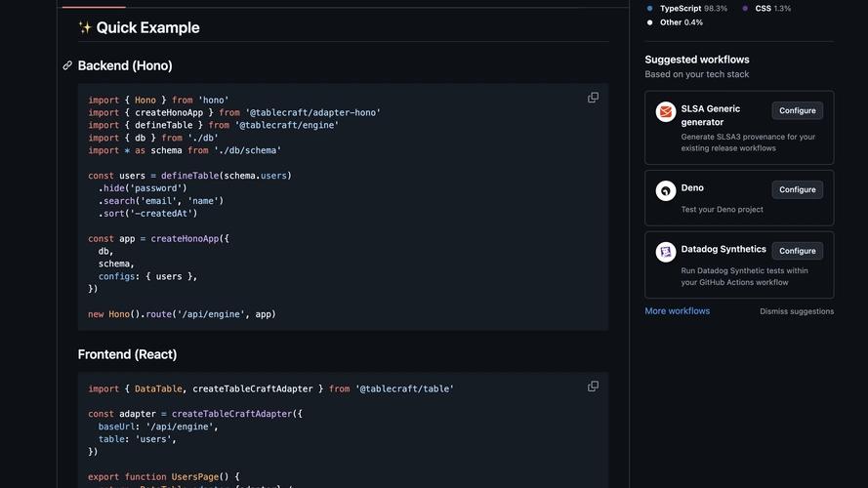Configure the SLSA Generic generator workflow
This screenshot has height=488, width=868.
797,110
